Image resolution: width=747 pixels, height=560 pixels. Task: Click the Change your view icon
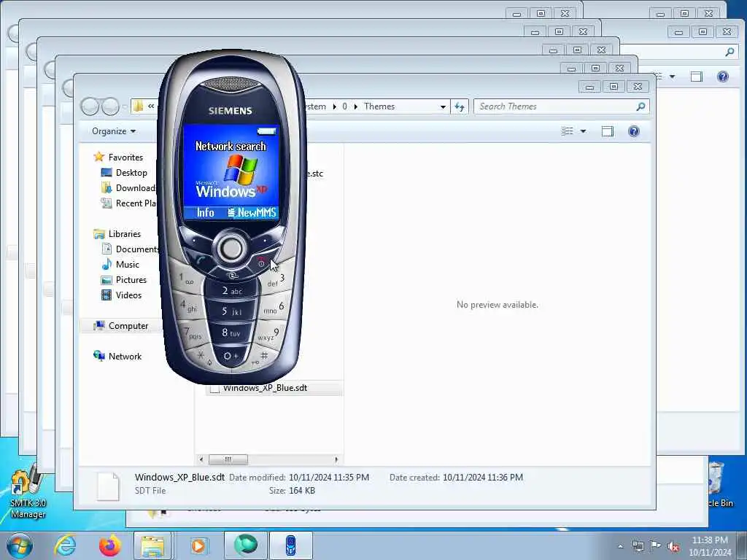567,131
